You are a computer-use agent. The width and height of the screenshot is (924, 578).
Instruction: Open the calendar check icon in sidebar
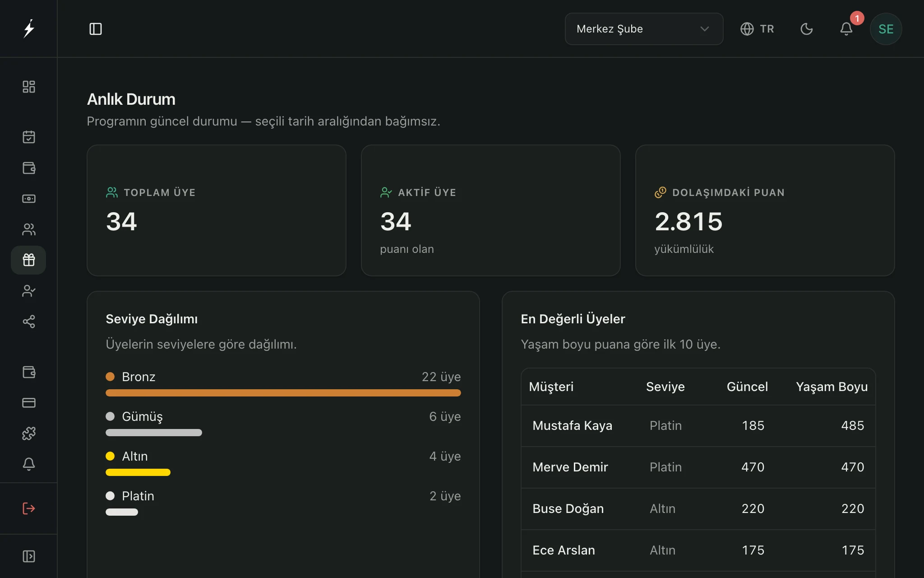tap(29, 137)
